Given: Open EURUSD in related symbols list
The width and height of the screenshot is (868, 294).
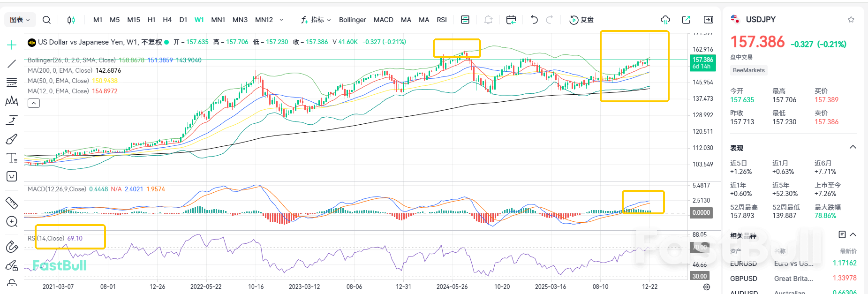Looking at the screenshot, I should (743, 264).
